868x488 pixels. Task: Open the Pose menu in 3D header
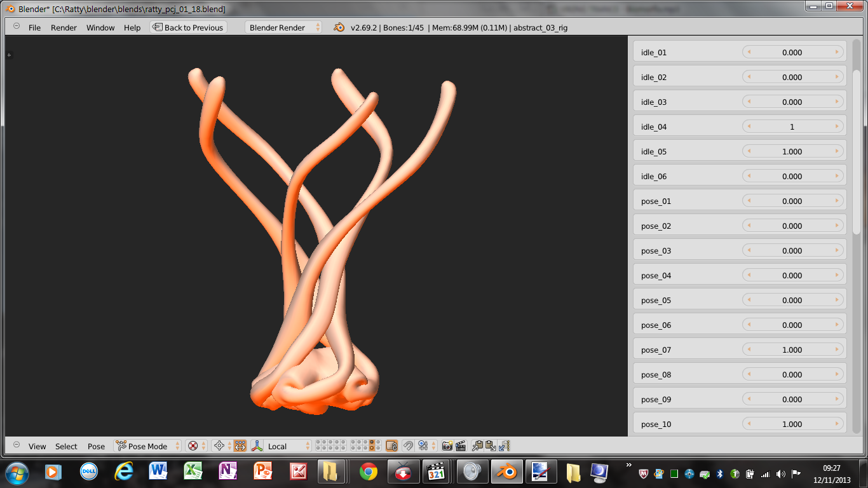click(96, 446)
